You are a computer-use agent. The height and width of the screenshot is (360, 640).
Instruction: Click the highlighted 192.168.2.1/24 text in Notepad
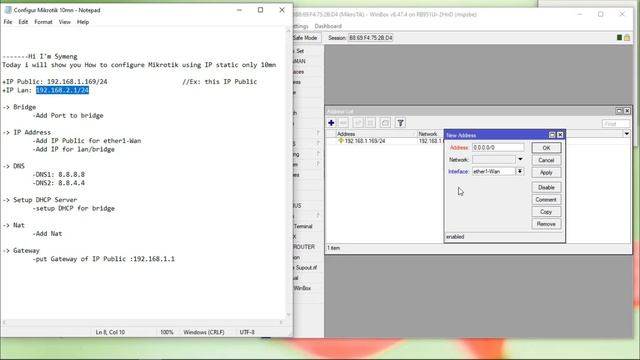point(62,90)
